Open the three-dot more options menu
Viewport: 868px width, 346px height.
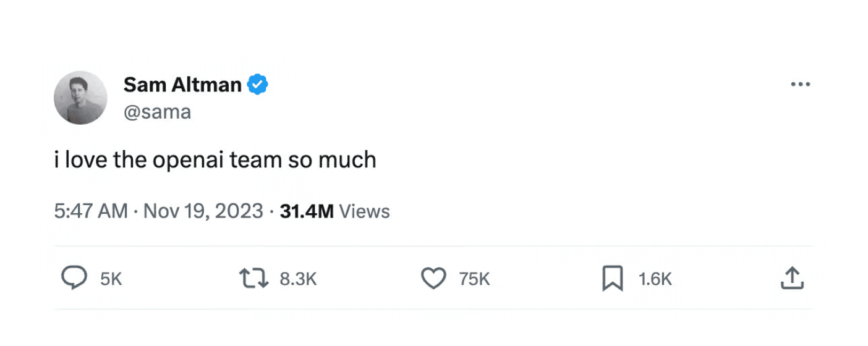[800, 85]
